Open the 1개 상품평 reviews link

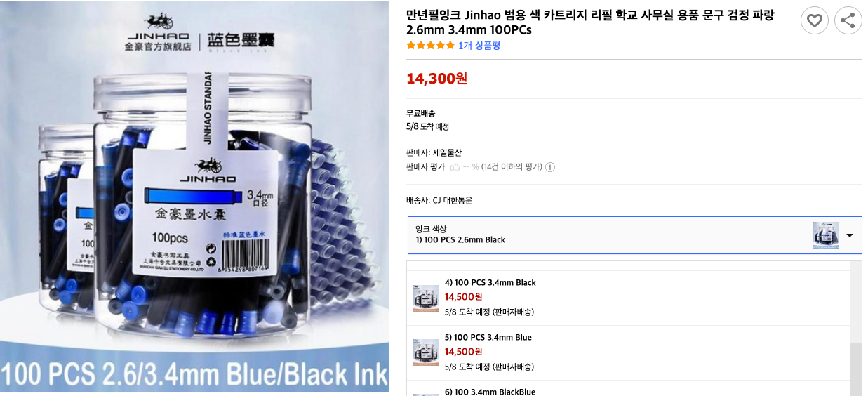click(x=479, y=46)
